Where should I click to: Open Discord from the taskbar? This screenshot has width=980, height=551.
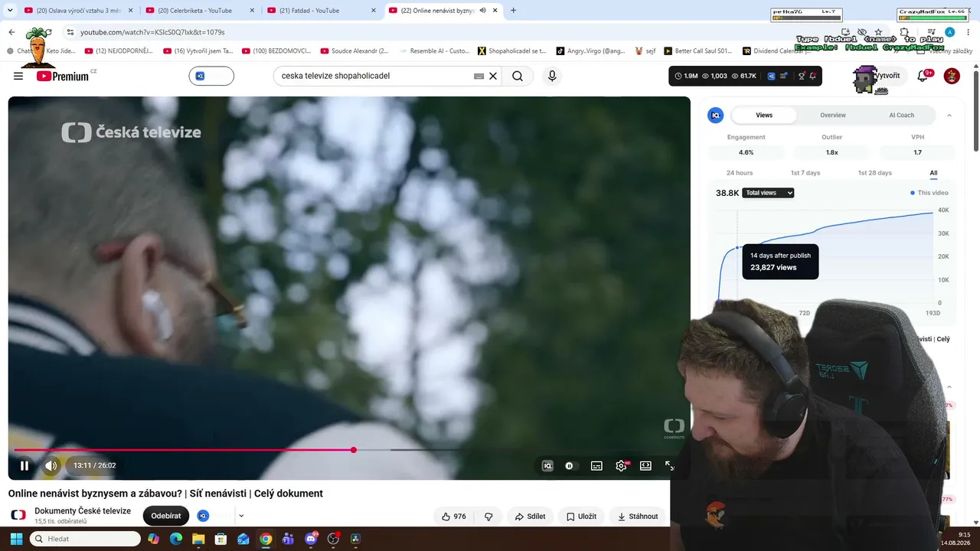[311, 539]
